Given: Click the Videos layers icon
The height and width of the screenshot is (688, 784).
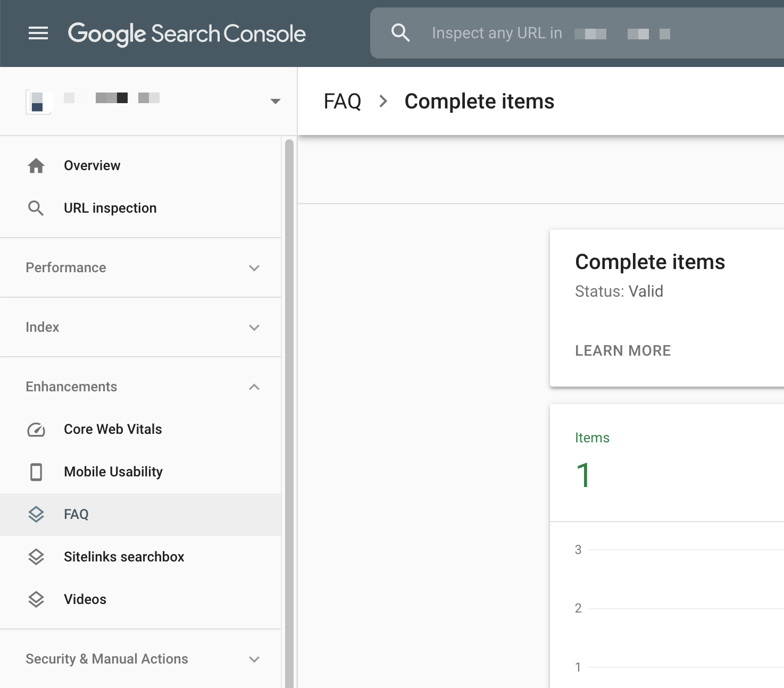Looking at the screenshot, I should pos(36,599).
